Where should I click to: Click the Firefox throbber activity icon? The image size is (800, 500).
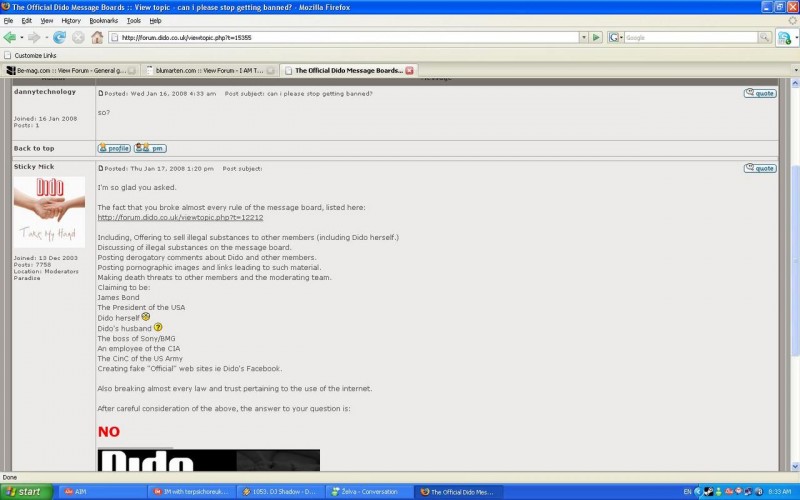[x=792, y=20]
